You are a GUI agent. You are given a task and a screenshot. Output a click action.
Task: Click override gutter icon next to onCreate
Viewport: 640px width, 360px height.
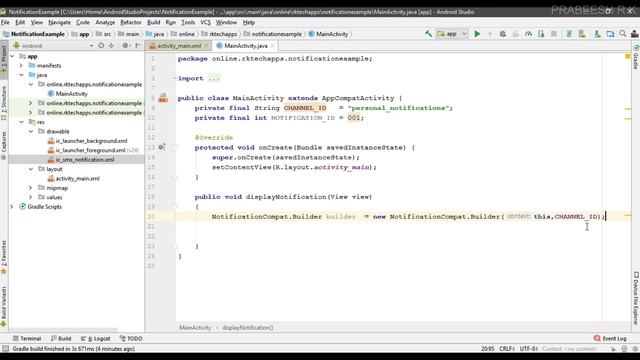point(162,147)
